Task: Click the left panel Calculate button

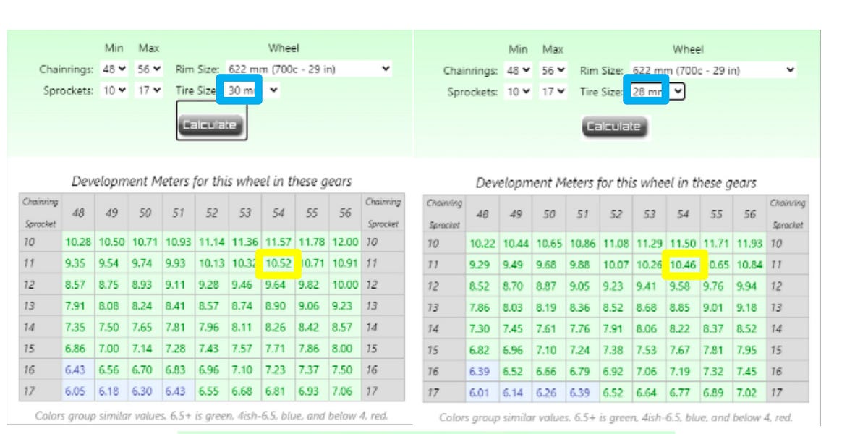Action: (x=209, y=125)
